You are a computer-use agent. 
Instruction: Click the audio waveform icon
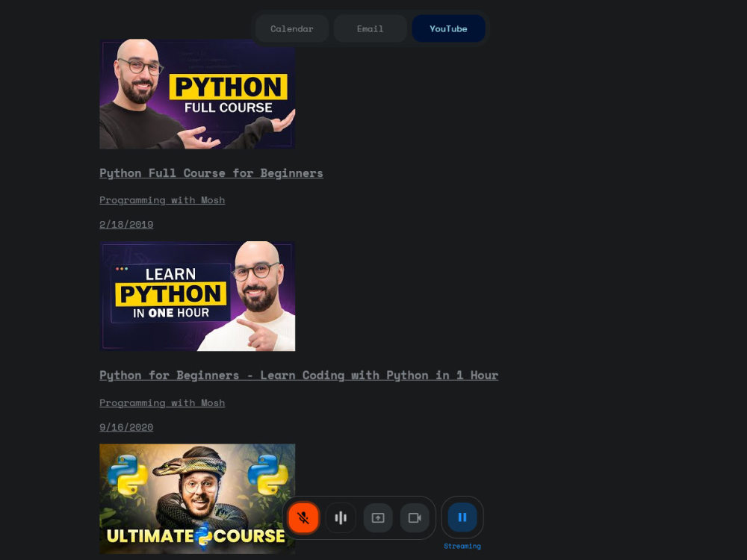[x=341, y=517]
